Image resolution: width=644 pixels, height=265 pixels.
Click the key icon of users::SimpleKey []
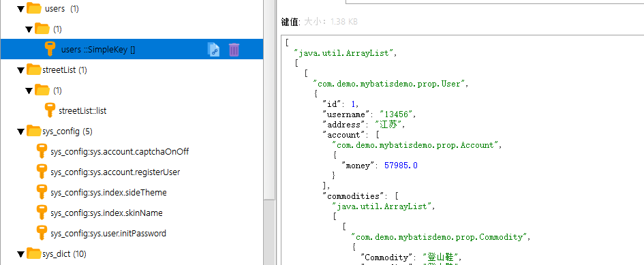point(50,49)
